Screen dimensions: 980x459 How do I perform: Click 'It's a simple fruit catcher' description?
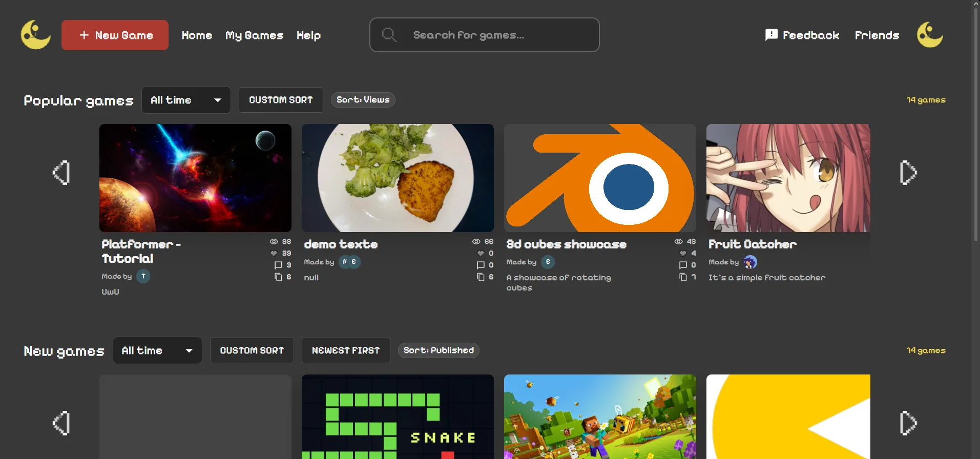[x=767, y=277]
